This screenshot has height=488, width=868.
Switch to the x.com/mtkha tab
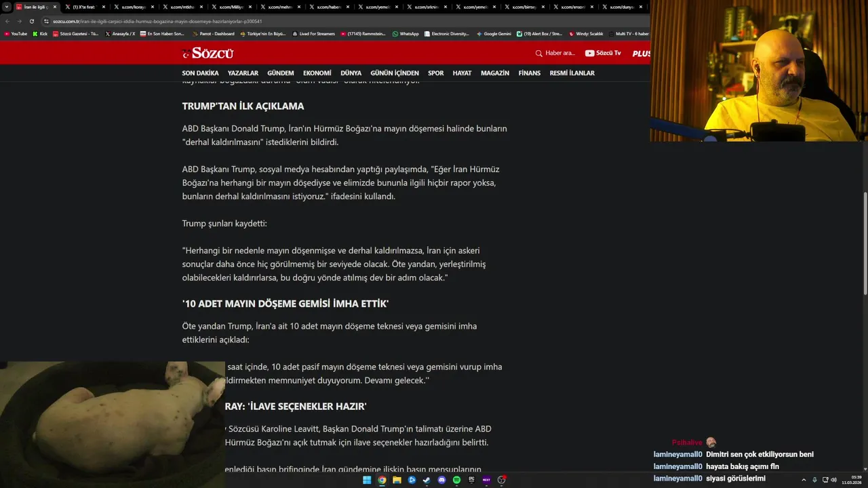tap(182, 7)
